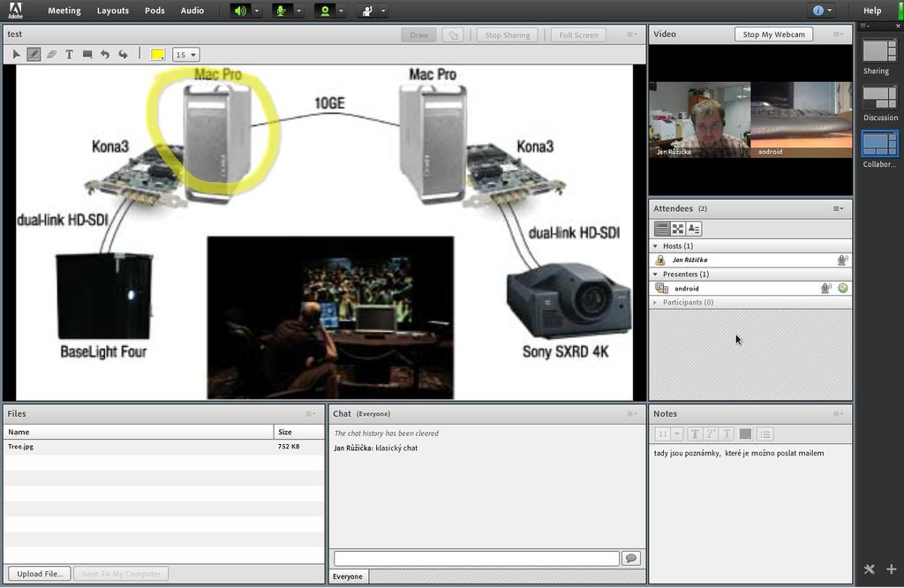904x588 pixels.
Task: Open the Layouts menu
Action: tap(112, 11)
